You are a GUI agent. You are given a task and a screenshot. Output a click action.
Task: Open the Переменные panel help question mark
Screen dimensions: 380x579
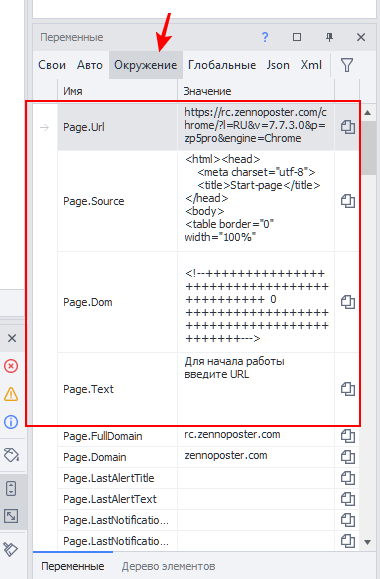[x=265, y=37]
